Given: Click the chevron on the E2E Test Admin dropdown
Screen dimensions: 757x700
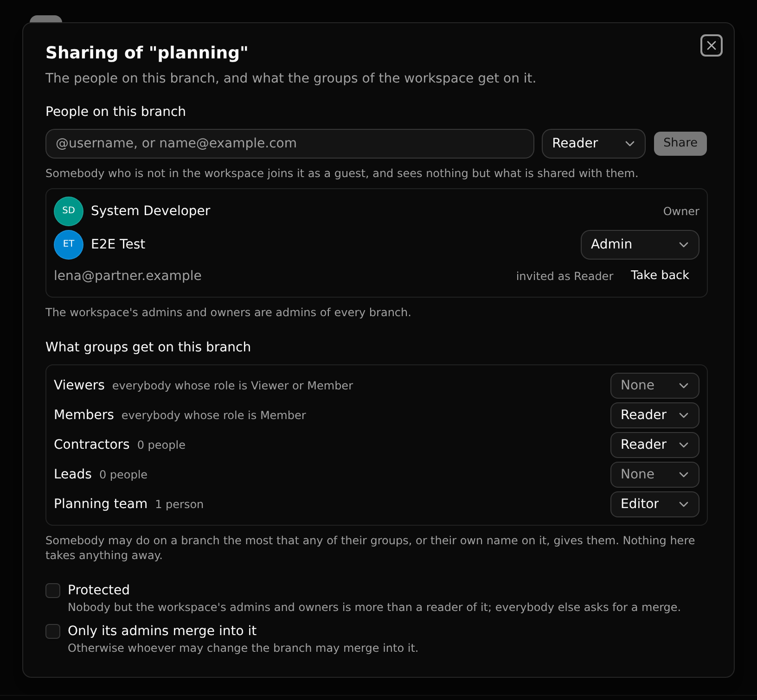Looking at the screenshot, I should pyautogui.click(x=683, y=244).
